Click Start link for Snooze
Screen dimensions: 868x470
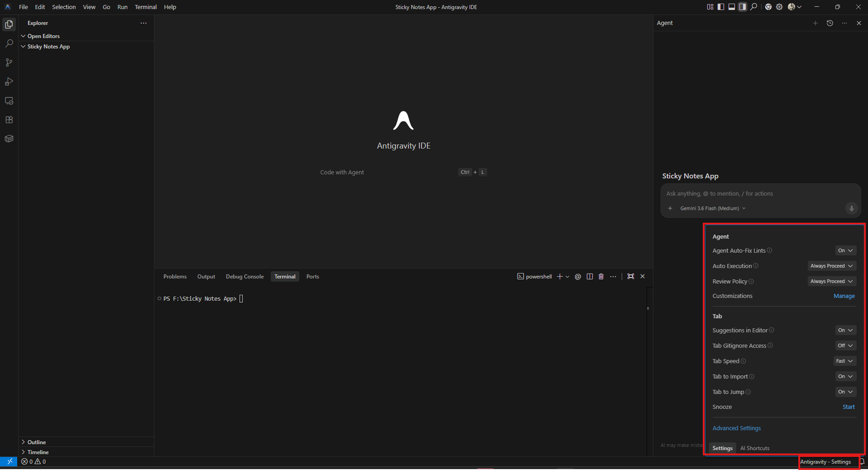coord(849,407)
